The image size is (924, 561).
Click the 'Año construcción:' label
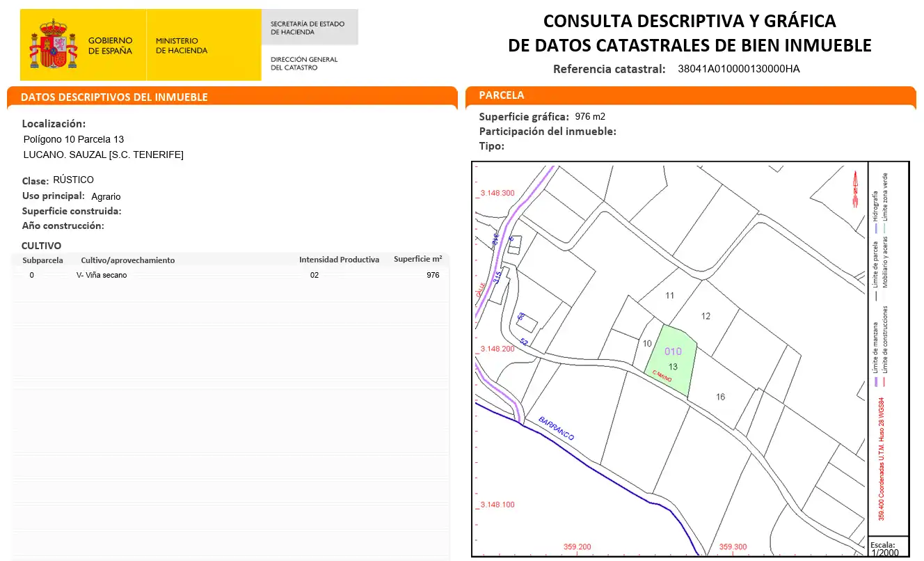(x=63, y=226)
